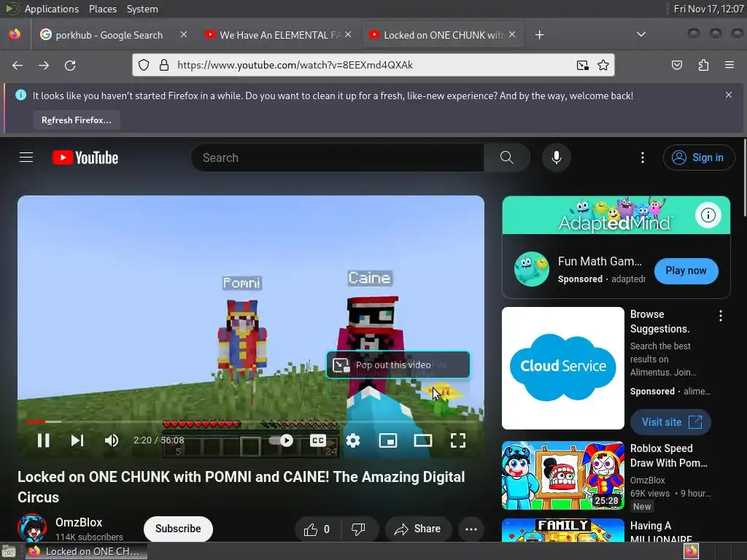
Task: Open the System menu
Action: point(142,9)
